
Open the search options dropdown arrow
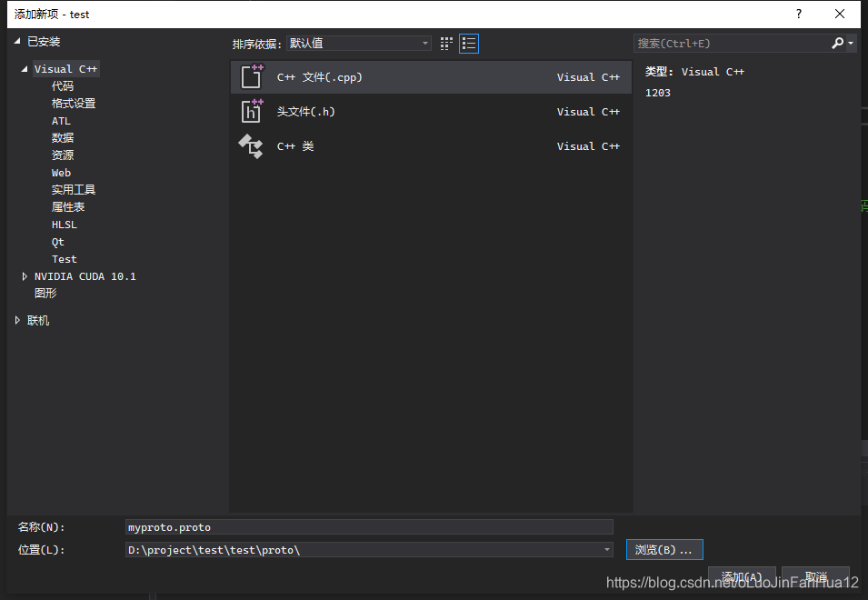coord(851,43)
